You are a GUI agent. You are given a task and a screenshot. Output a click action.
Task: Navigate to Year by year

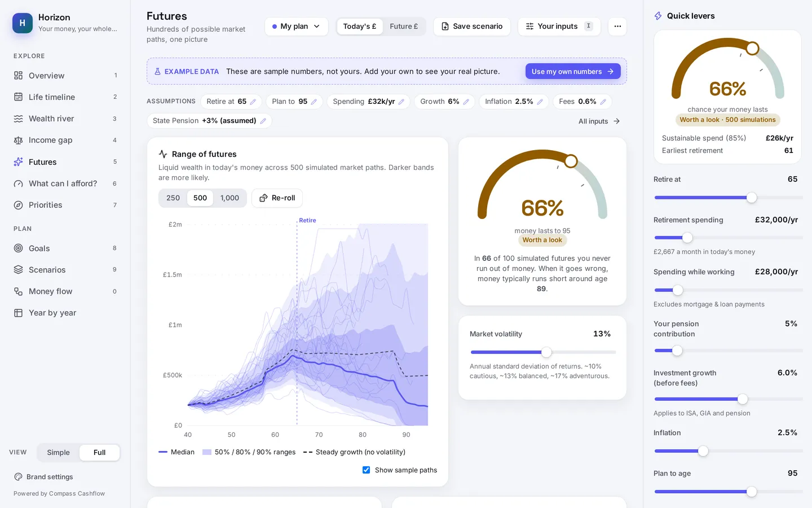[65, 313]
